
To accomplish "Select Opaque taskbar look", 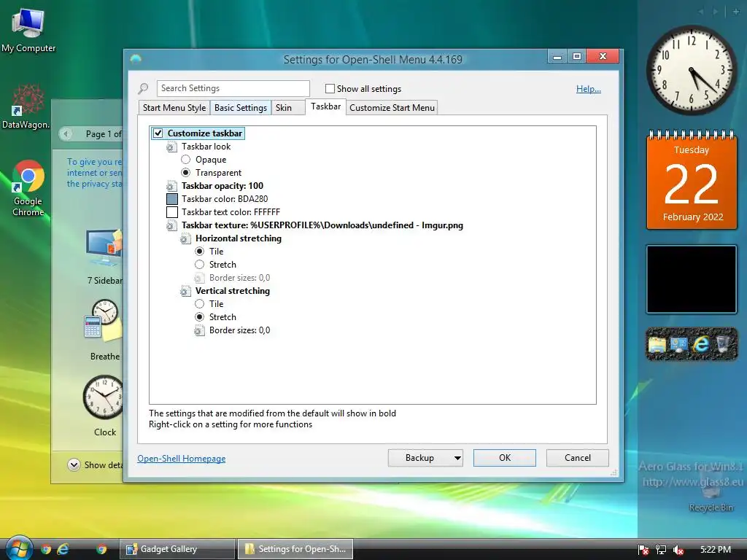I will 186,160.
